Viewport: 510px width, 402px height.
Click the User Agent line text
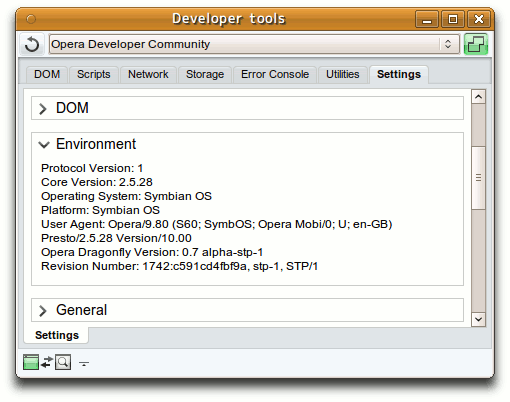point(217,224)
